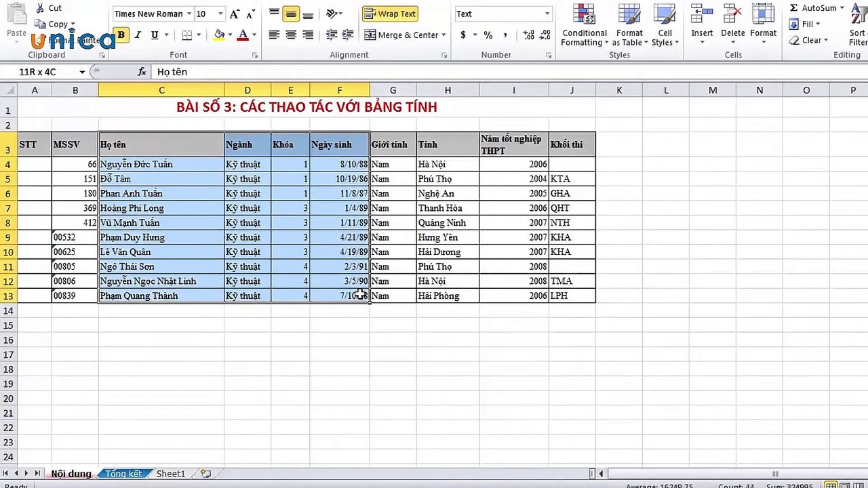Open the Font Color dropdown arrow
This screenshot has height=488, width=868.
254,35
